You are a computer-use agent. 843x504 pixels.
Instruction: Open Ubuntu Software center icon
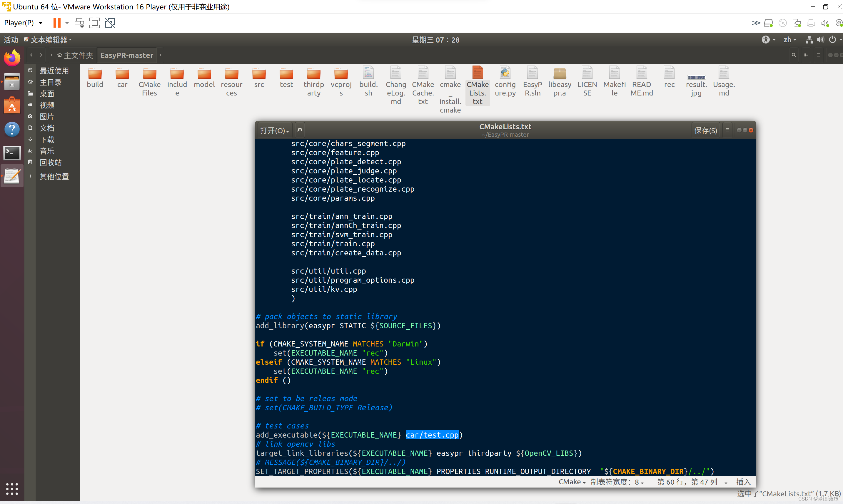(12, 106)
